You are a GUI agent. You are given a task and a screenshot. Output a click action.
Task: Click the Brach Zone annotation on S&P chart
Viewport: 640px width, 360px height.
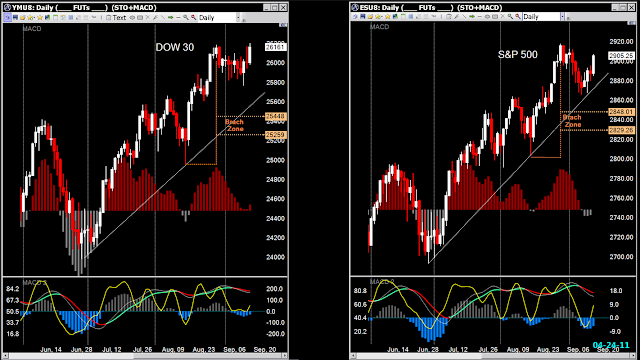572,121
